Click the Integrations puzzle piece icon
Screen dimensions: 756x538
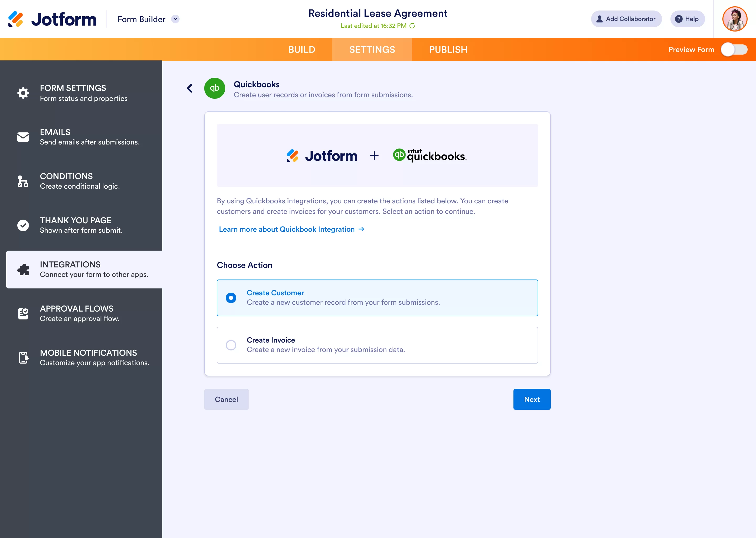click(x=23, y=270)
